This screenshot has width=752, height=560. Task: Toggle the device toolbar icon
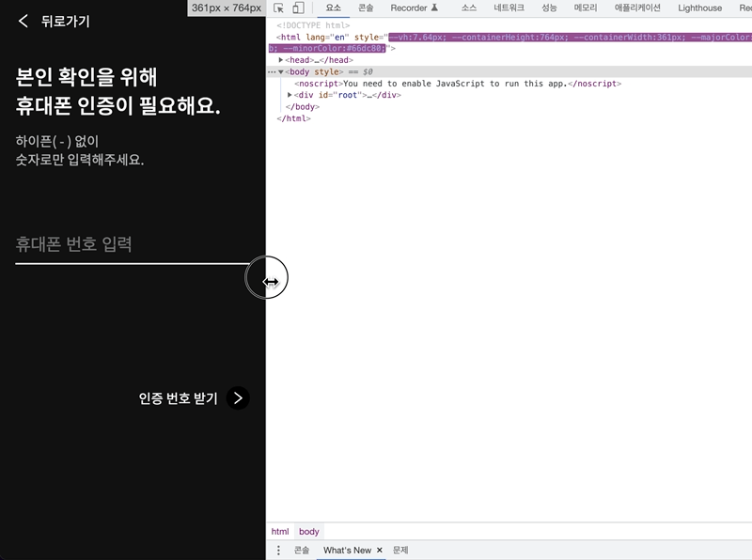coord(298,8)
